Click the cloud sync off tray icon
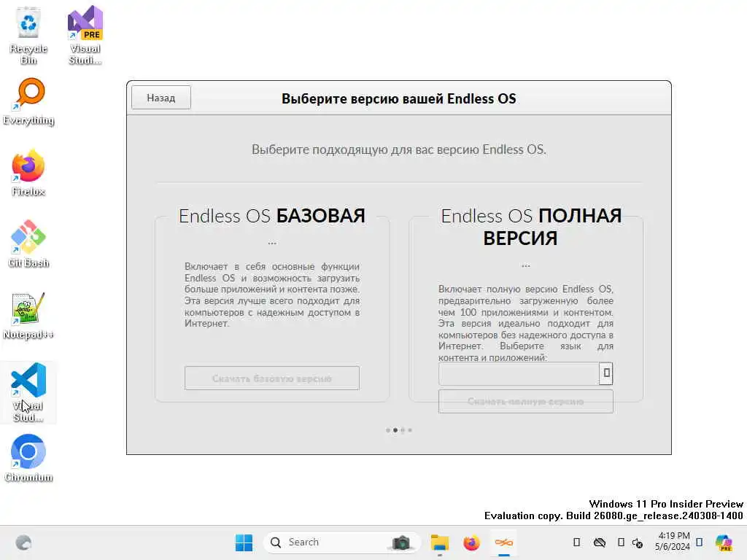The height and width of the screenshot is (560, 747). coord(600,542)
